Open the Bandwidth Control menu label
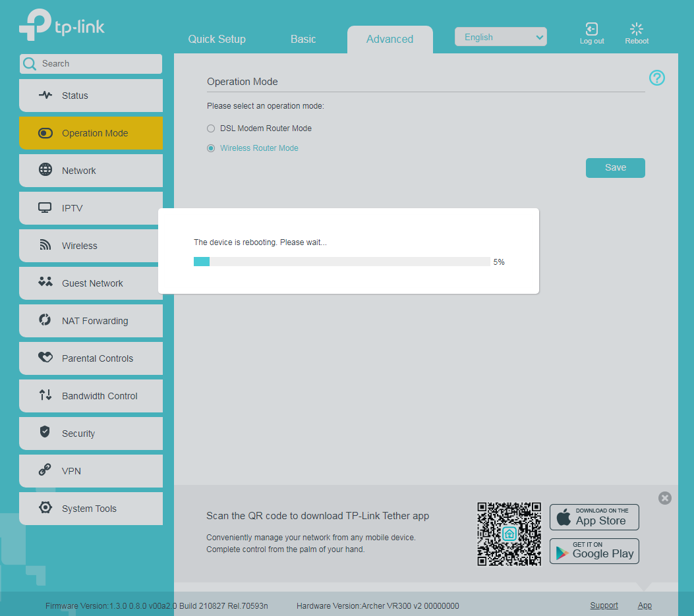The image size is (694, 616). pos(100,396)
